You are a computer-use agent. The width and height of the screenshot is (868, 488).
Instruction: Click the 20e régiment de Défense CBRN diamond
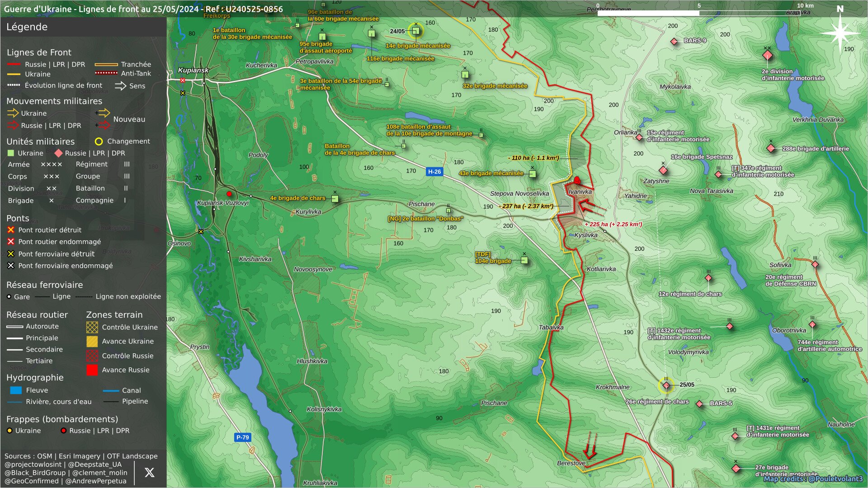(815, 265)
